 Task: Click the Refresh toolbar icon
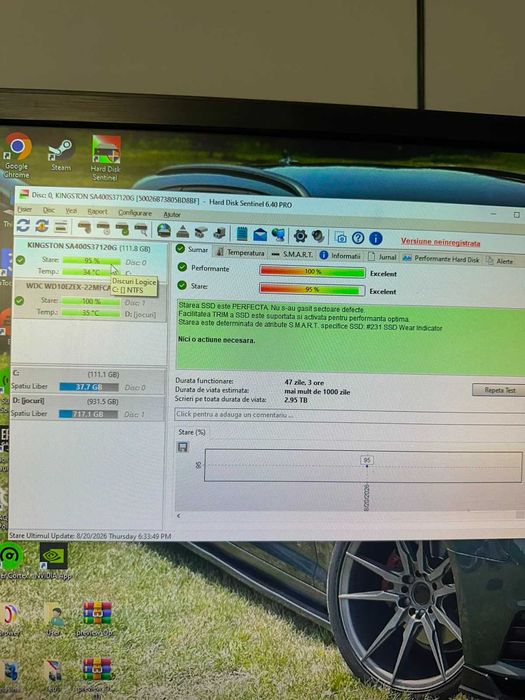pos(23,226)
